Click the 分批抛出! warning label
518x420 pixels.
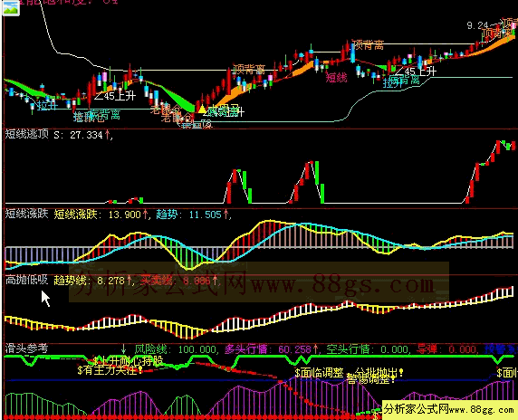(379, 373)
